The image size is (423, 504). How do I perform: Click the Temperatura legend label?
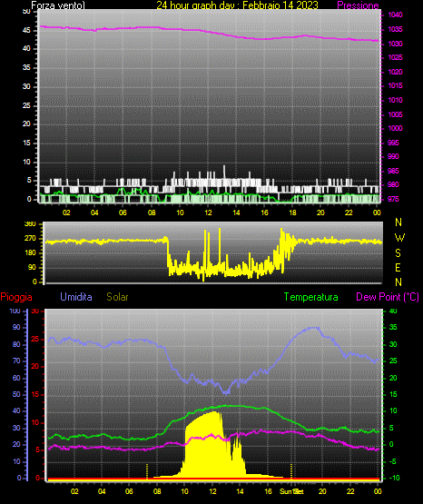[x=310, y=297]
